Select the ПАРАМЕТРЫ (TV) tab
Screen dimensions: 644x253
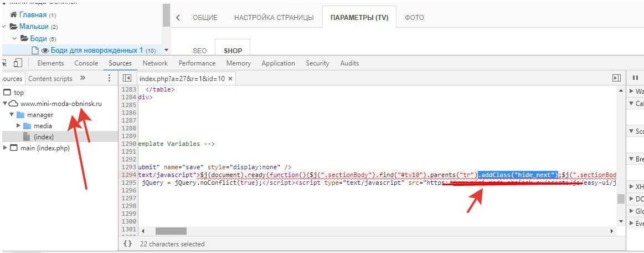tap(359, 18)
